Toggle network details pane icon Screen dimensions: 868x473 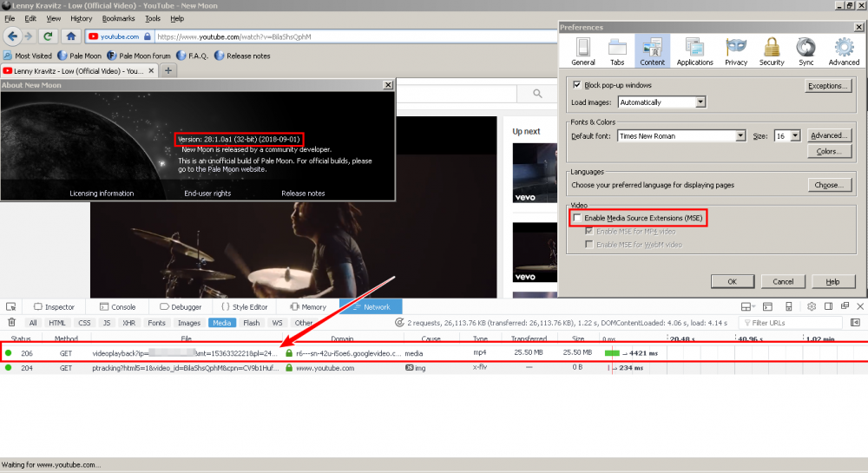pos(855,323)
